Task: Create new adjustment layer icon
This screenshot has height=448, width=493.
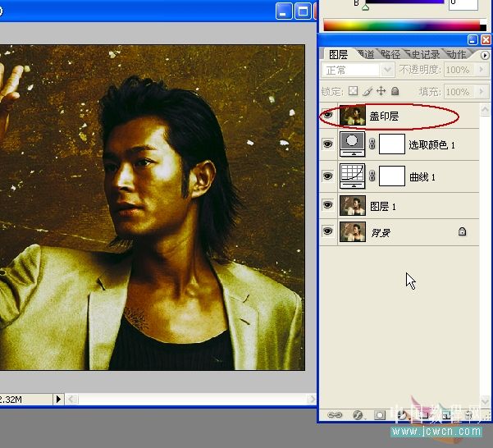Action: tap(403, 415)
